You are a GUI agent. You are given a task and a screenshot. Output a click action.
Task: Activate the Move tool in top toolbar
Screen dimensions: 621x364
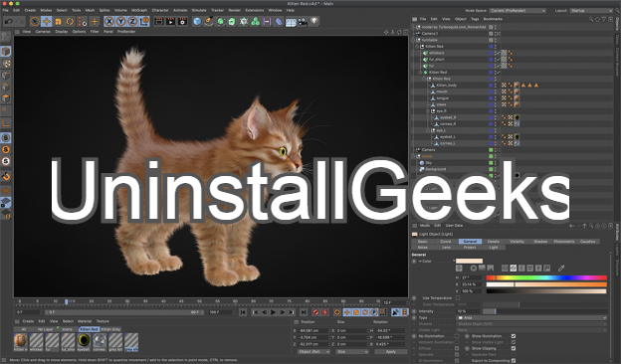coord(47,21)
